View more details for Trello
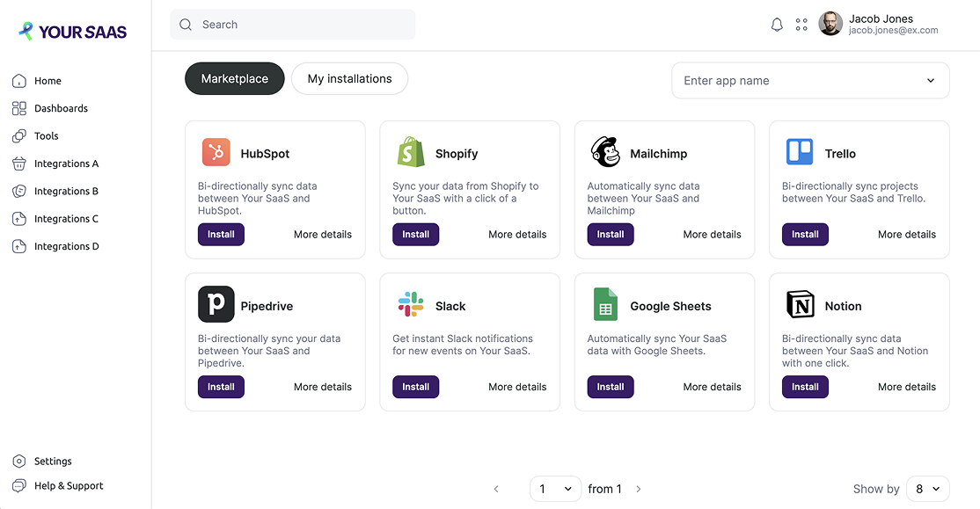Image resolution: width=980 pixels, height=509 pixels. [x=907, y=234]
